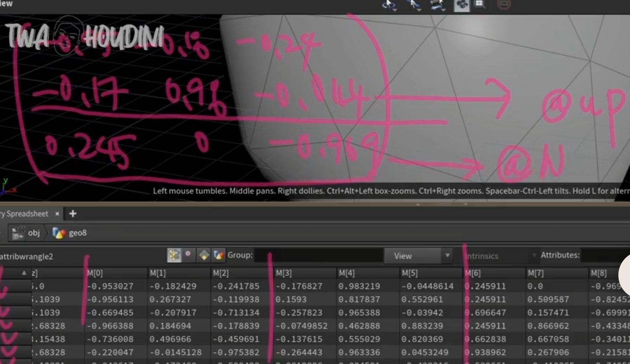The height and width of the screenshot is (364, 630).
Task: Add a new pane tab with plus
Action: click(x=73, y=214)
